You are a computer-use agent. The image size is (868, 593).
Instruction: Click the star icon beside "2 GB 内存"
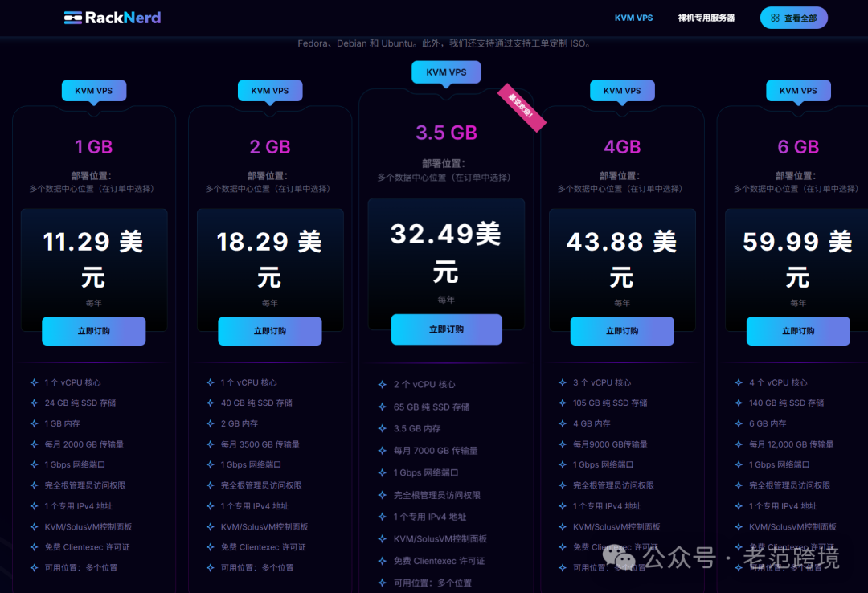click(x=211, y=423)
